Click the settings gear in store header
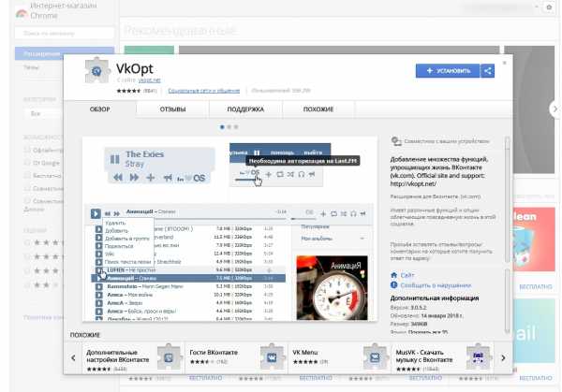This screenshot has width=562, height=392. pyautogui.click(x=549, y=7)
